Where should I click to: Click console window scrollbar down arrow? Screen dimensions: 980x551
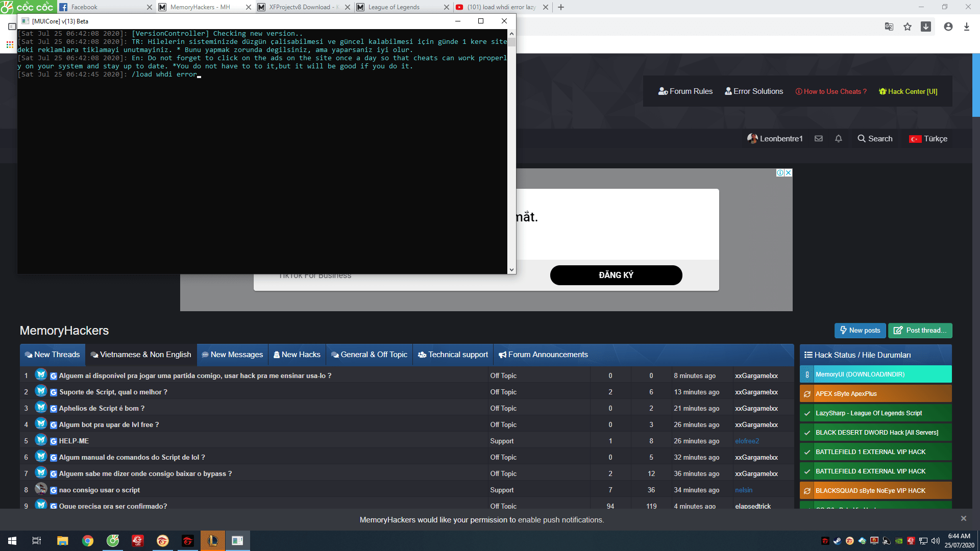[511, 270]
